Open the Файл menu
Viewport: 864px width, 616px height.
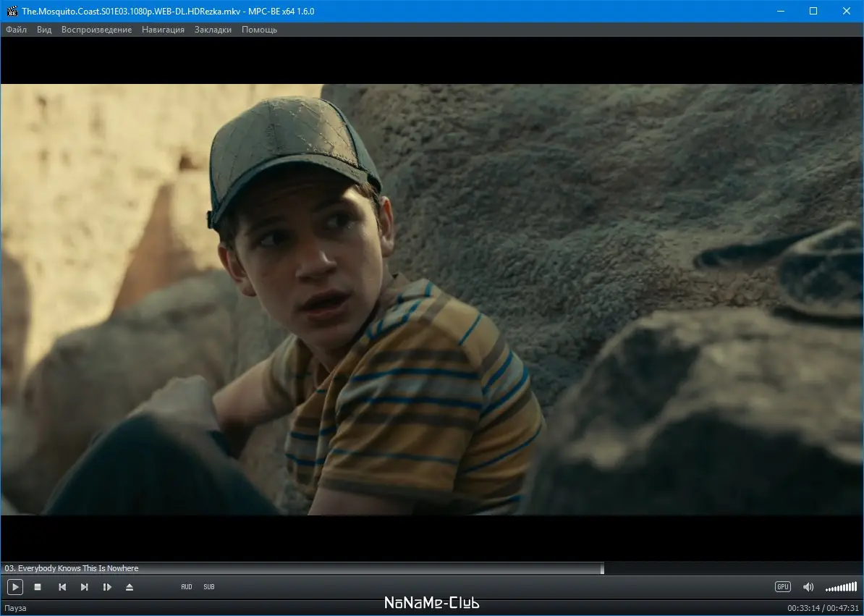tap(16, 30)
